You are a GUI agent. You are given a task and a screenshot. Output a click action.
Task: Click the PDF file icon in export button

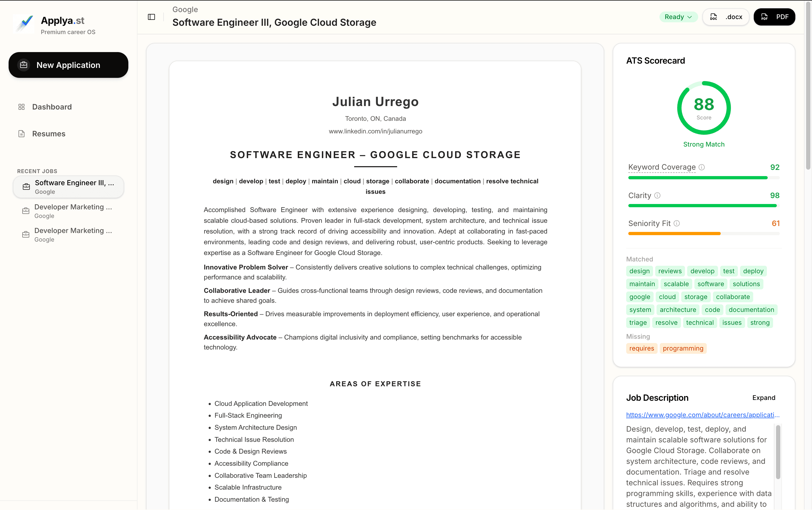click(764, 17)
